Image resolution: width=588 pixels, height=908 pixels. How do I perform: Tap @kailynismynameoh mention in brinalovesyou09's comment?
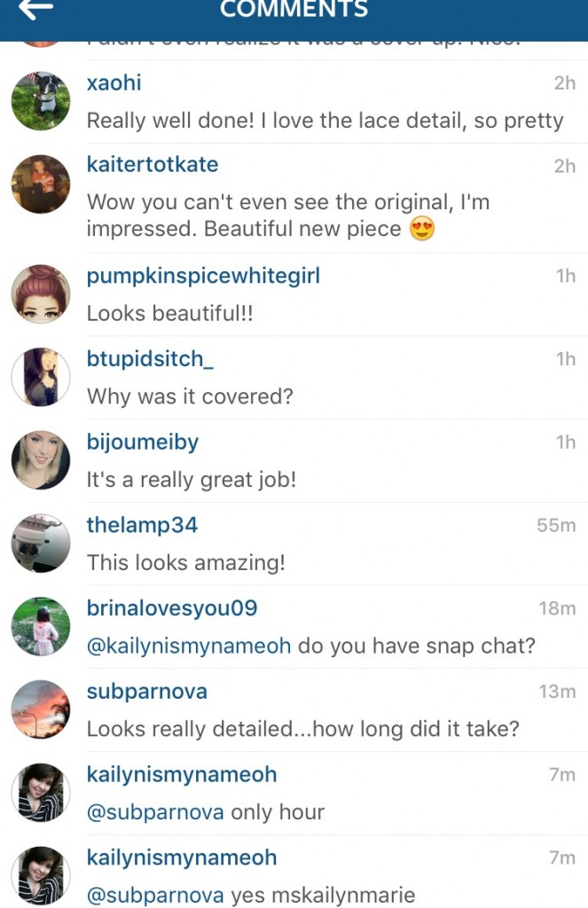tap(189, 646)
